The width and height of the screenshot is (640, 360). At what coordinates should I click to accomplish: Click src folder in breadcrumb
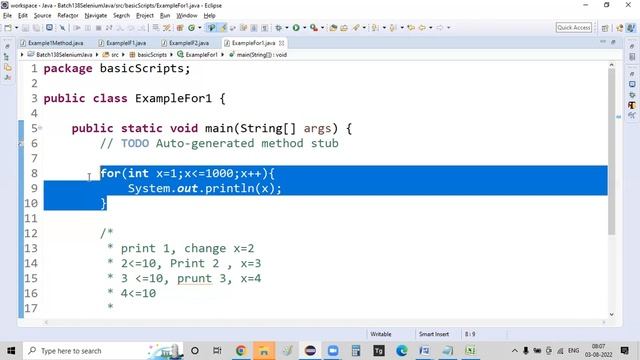[111, 55]
